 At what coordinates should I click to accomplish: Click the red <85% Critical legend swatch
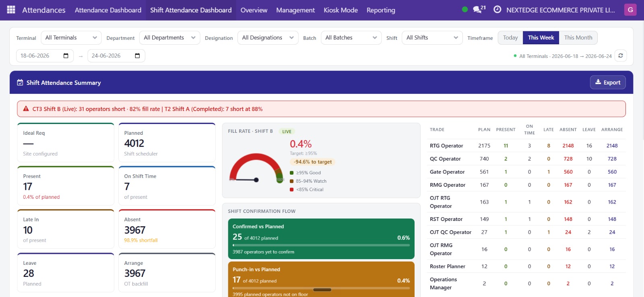292,190
